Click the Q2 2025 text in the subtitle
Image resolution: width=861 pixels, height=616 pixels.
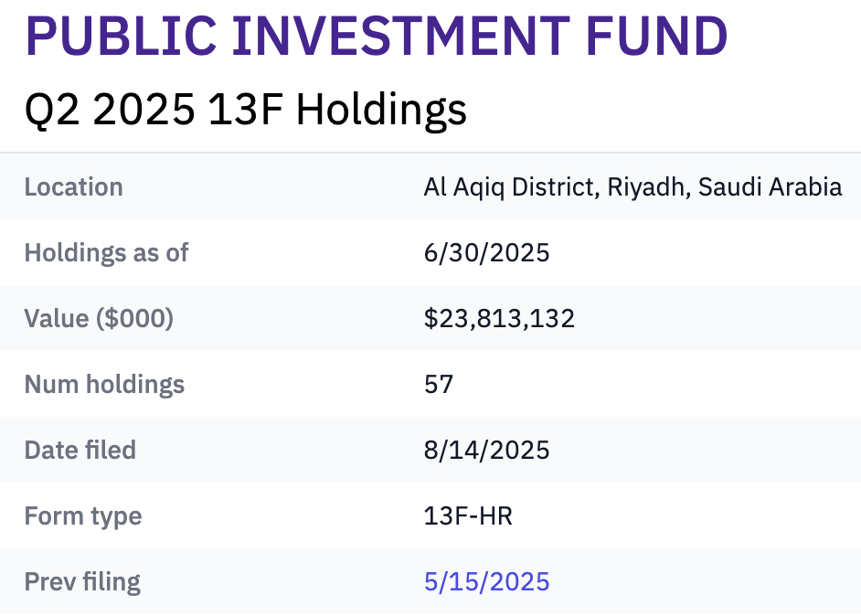click(110, 110)
